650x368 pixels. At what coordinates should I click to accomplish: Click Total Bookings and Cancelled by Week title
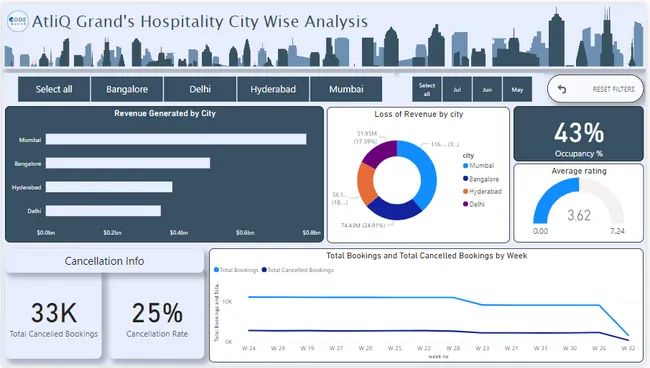pyautogui.click(x=427, y=256)
